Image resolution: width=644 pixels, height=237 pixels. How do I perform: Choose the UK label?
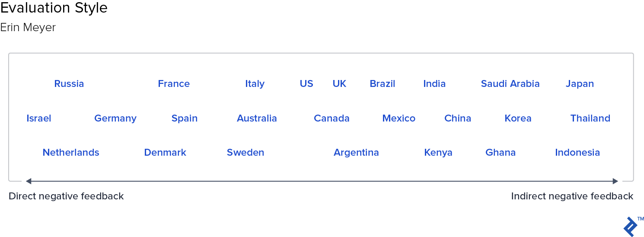tap(339, 84)
